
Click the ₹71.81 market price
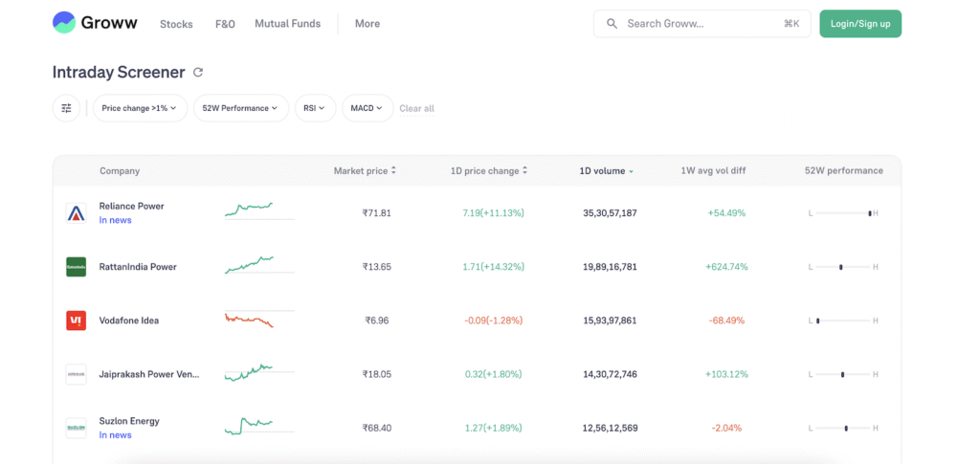click(x=377, y=213)
